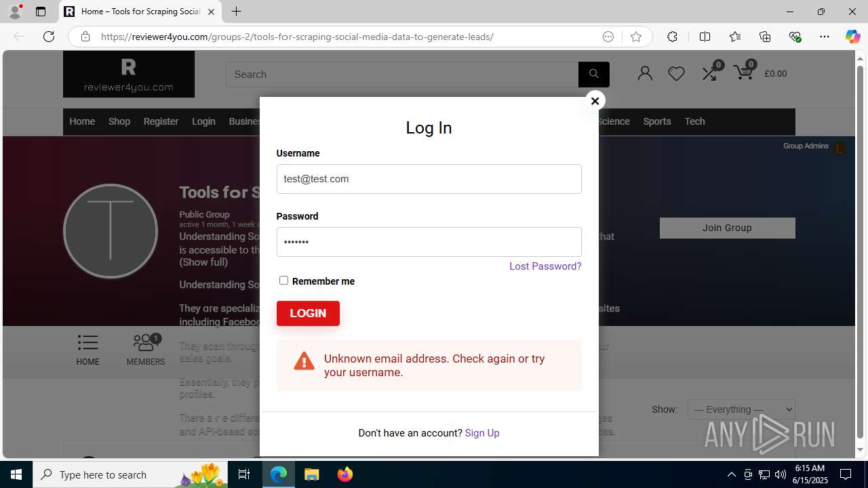Open Copilot sidebar icon
The image size is (868, 488).
point(852,37)
